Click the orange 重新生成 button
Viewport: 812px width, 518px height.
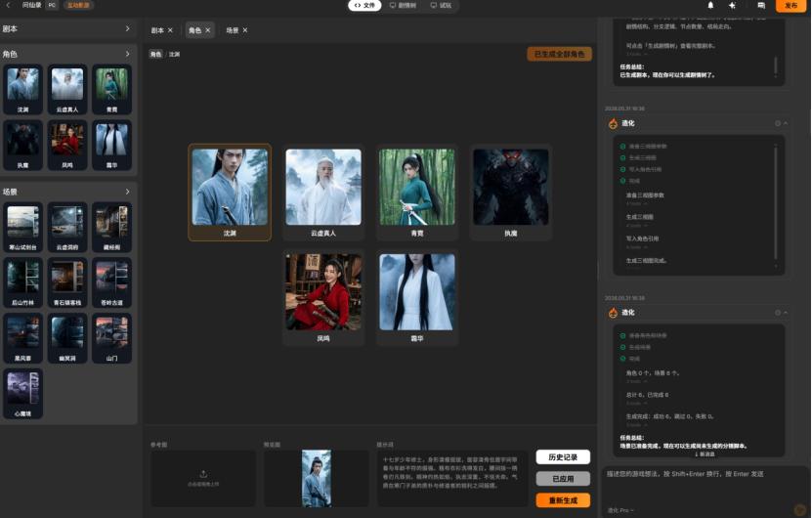tap(563, 500)
